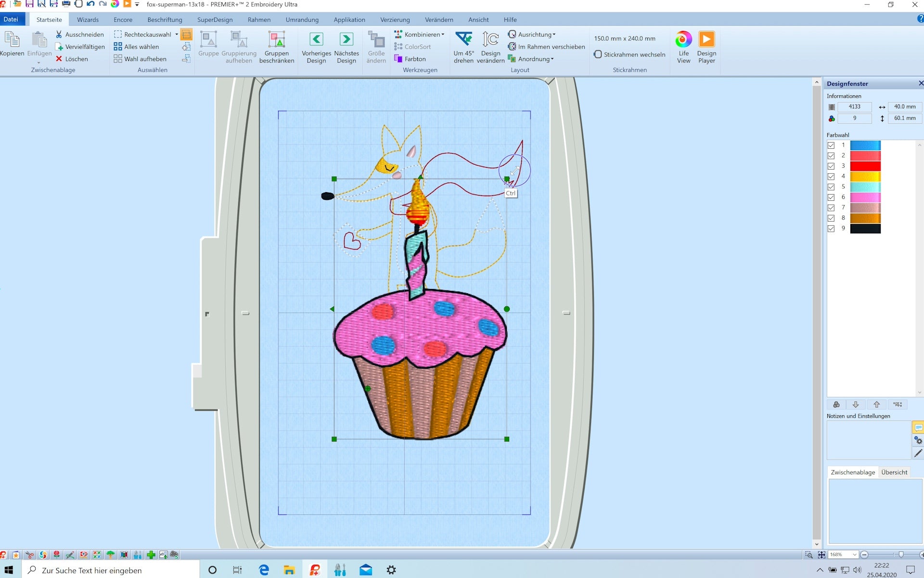
Task: Click Löschen to delete selection
Action: point(71,59)
